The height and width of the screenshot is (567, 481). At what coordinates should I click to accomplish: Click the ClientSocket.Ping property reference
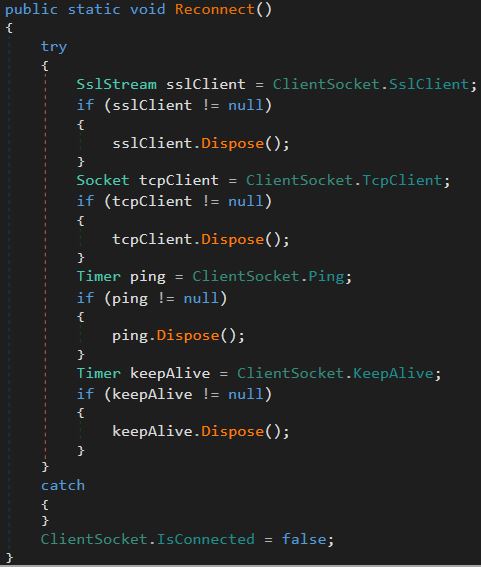coord(268,277)
